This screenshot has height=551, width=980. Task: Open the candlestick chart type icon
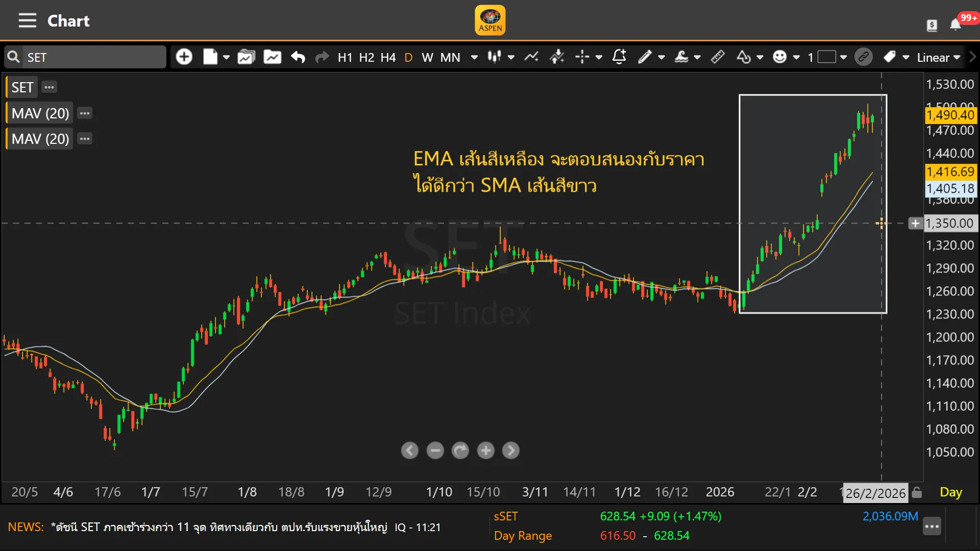[x=494, y=57]
